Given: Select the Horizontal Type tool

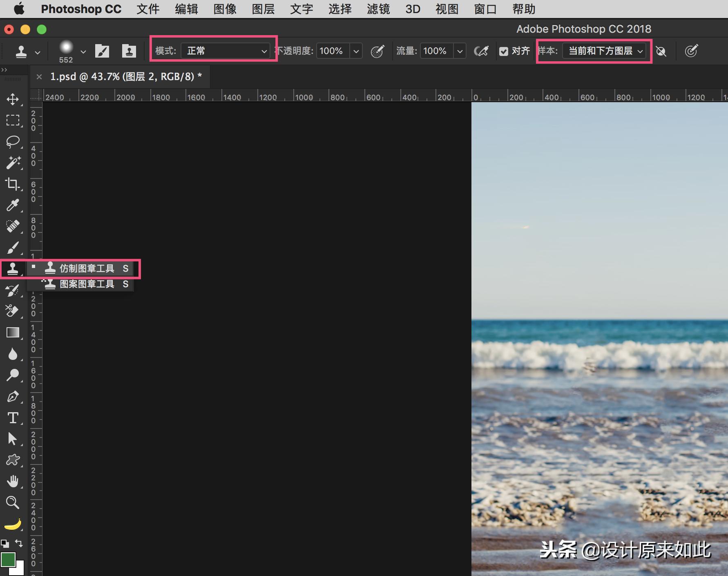Looking at the screenshot, I should [x=13, y=418].
